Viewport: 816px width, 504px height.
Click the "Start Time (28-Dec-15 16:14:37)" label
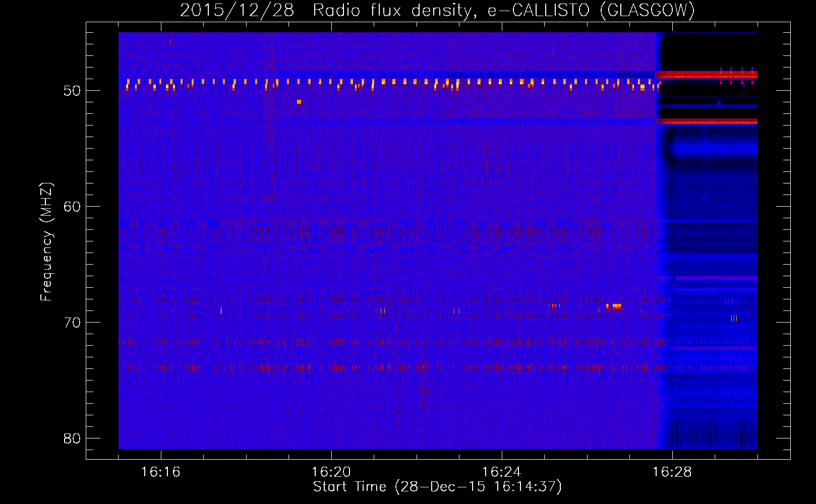pyautogui.click(x=437, y=487)
